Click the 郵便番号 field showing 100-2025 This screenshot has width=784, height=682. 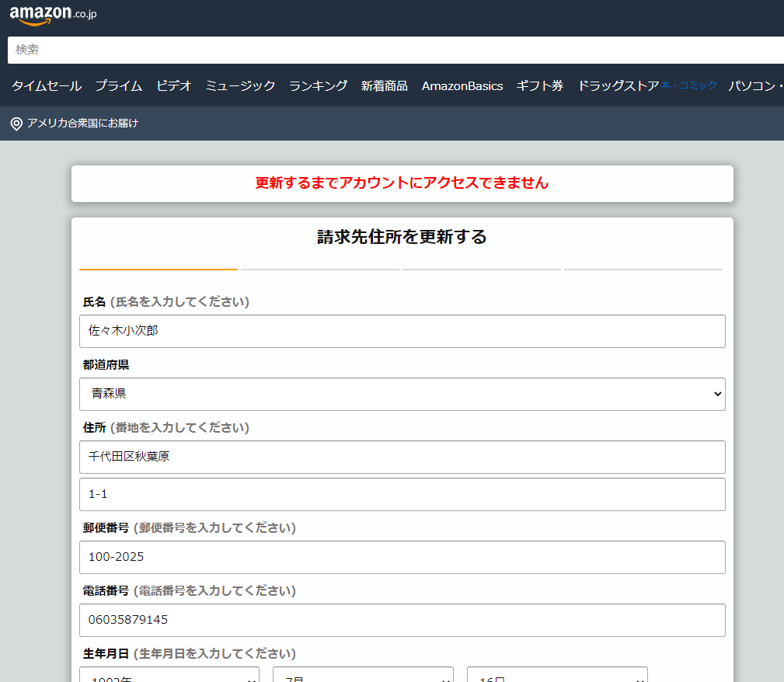[402, 557]
